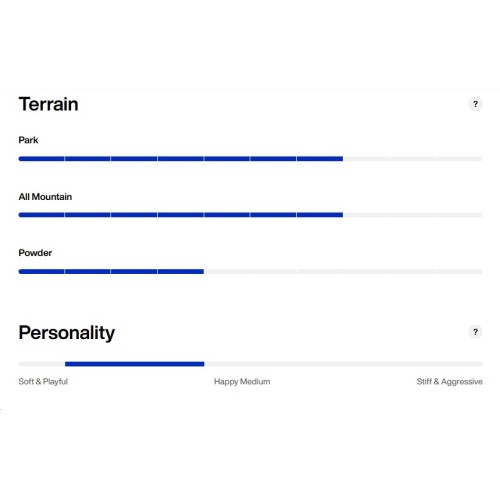Click the Soft & Playful label
This screenshot has width=500, height=500.
point(43,381)
